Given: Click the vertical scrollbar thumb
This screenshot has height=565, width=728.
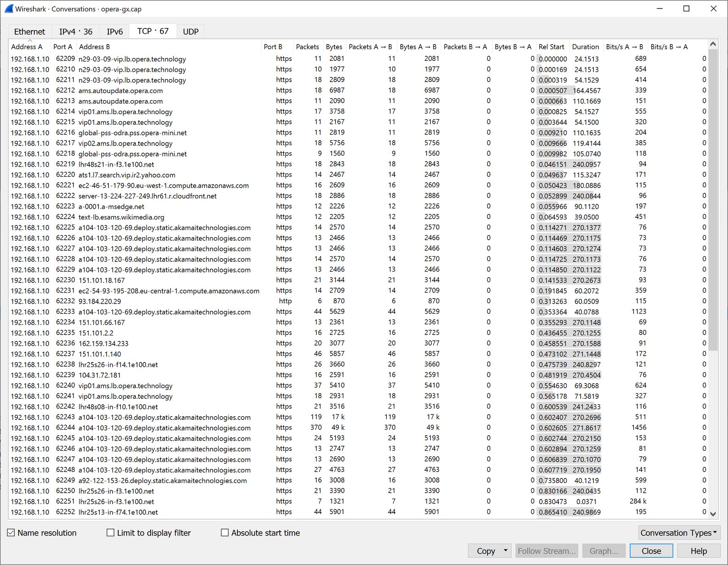Looking at the screenshot, I should [713, 200].
